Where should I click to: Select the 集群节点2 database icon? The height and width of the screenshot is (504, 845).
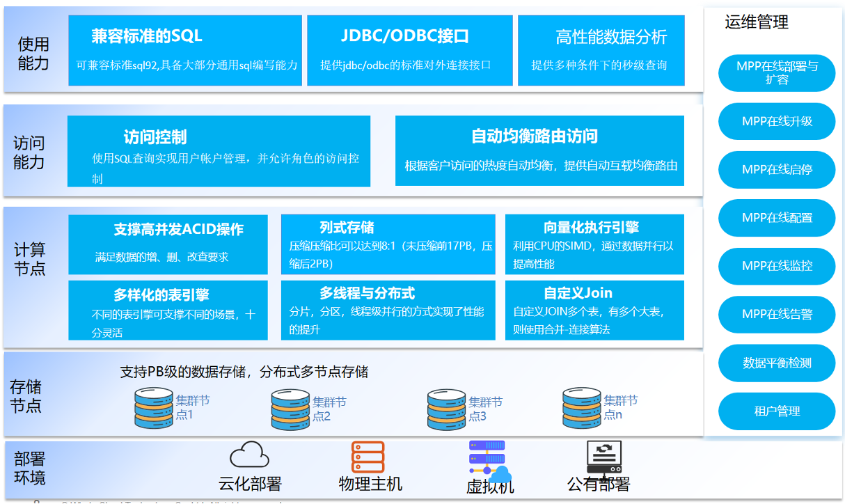(x=290, y=409)
